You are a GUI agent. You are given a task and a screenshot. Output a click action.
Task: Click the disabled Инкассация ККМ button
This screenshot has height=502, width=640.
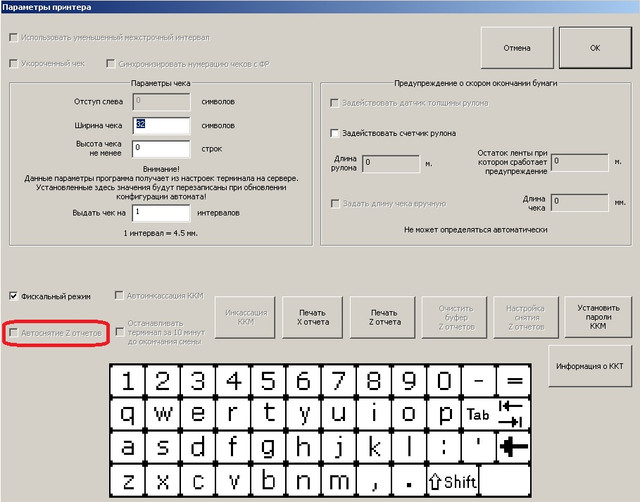245,317
